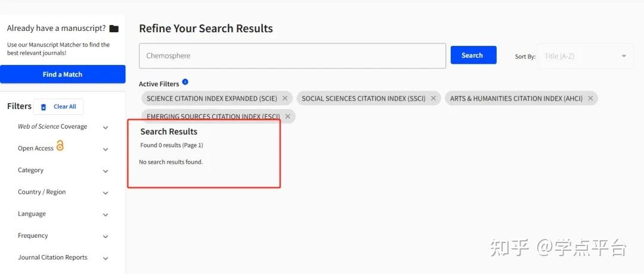Screen dimensions: 644x274
Task: Click the trash icon in Clear All
Action: click(44, 107)
